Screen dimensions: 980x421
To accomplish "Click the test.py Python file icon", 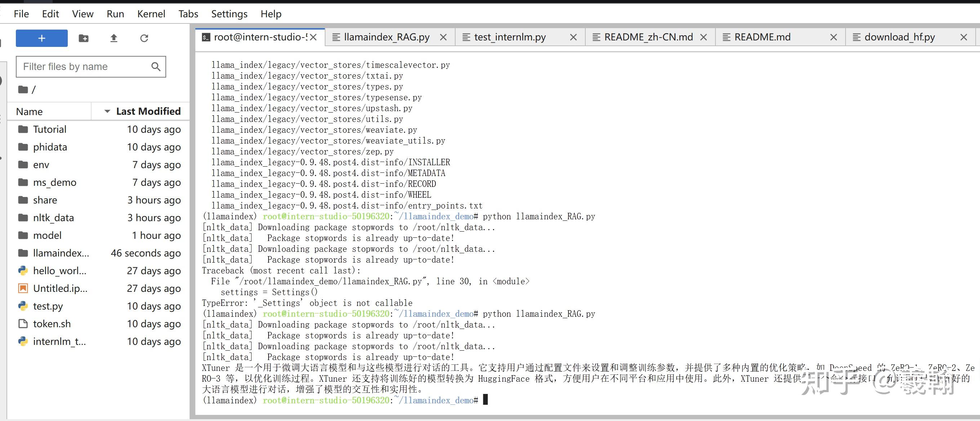I will [23, 306].
